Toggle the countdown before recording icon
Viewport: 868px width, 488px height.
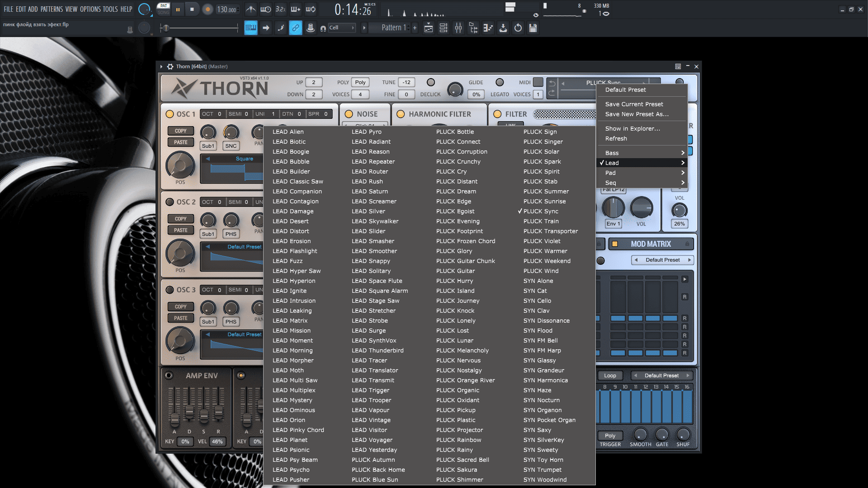[x=280, y=9]
